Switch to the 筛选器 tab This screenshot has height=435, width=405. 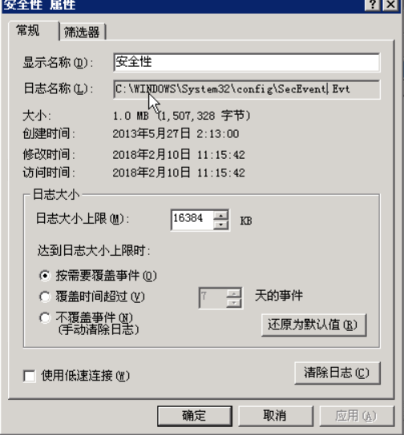tap(82, 32)
